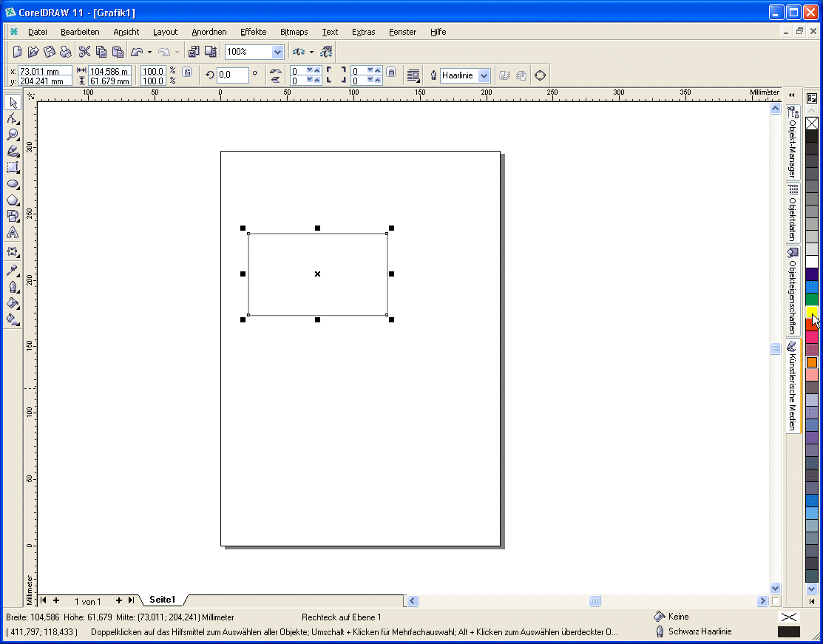Viewport: 823px width, 644px height.
Task: Select the Shape tool in toolbox
Action: pyautogui.click(x=13, y=118)
